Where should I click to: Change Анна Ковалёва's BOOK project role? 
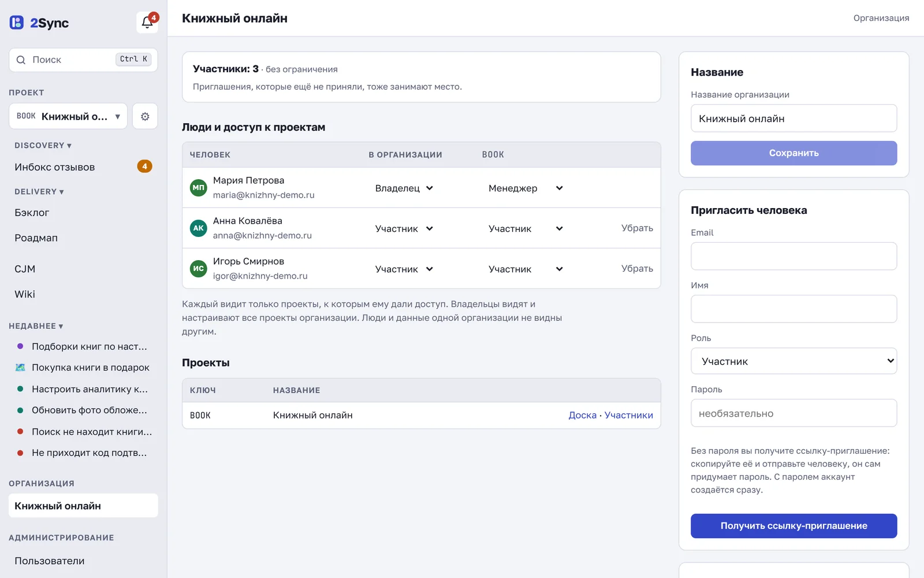point(526,228)
